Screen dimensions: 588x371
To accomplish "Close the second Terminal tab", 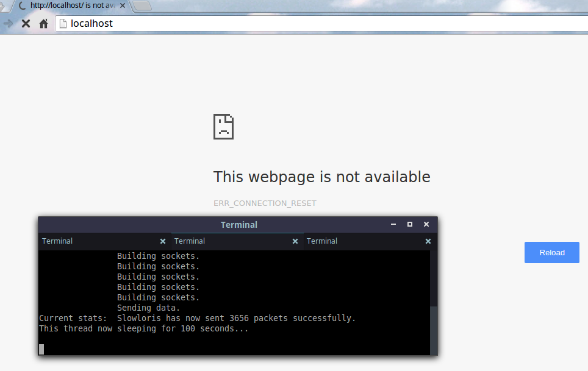I will click(x=295, y=241).
